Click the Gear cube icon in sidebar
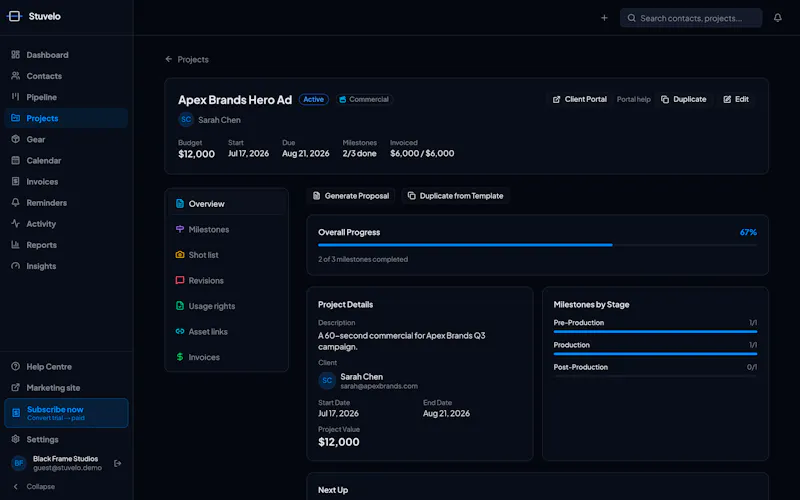This screenshot has width=800, height=500. pyautogui.click(x=16, y=139)
